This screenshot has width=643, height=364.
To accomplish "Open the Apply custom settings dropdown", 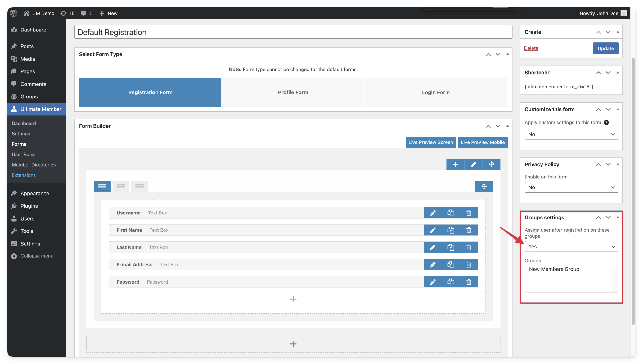I will point(571,134).
